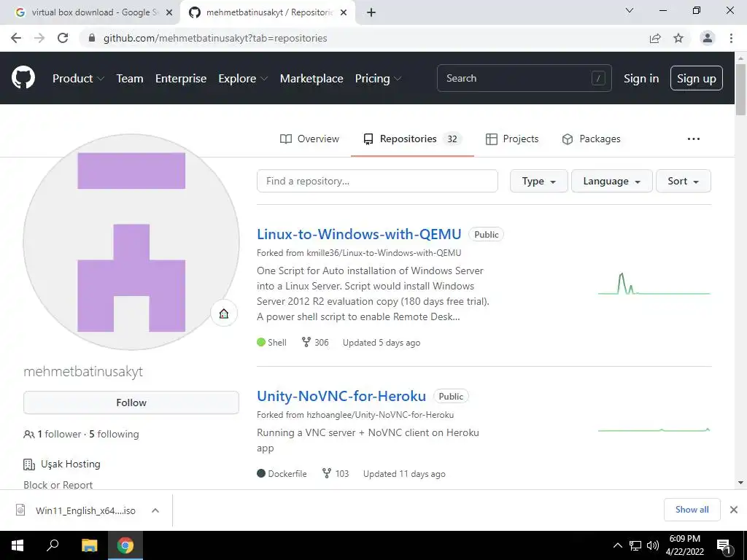Click the Sign up button
This screenshot has height=560, width=747.
(x=697, y=78)
